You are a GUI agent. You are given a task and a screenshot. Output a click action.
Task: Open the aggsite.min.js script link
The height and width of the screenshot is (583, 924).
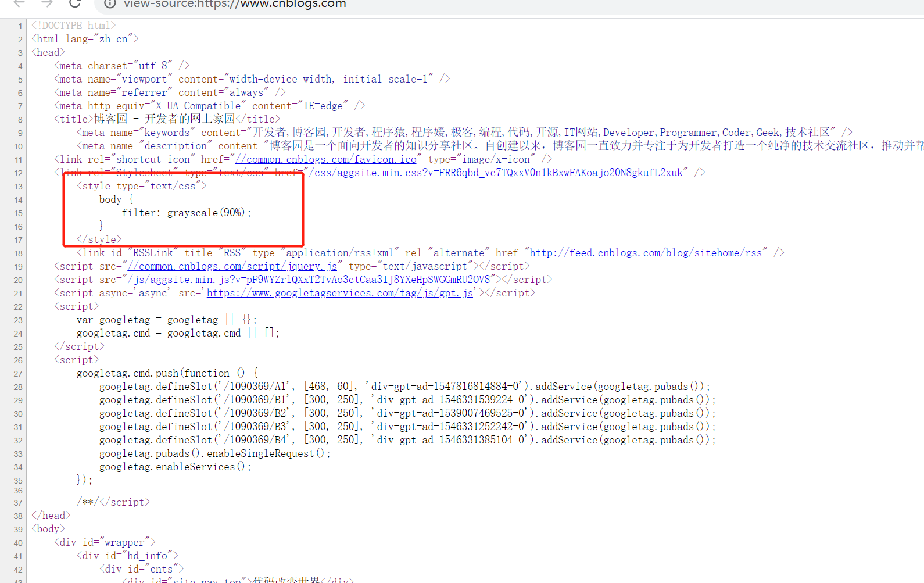[309, 280]
